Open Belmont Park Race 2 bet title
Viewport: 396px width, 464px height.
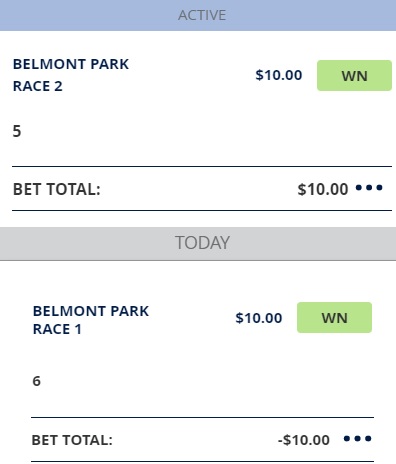tap(71, 75)
